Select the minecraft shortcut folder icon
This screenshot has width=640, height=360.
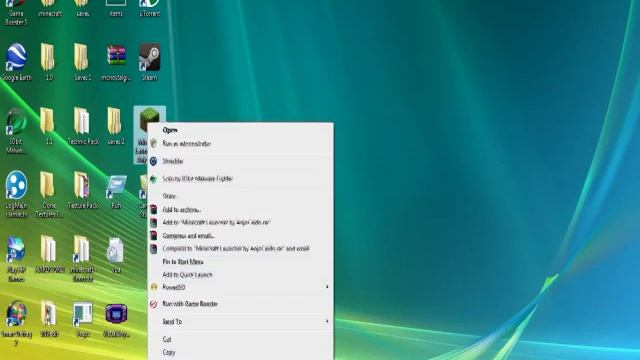pyautogui.click(x=83, y=260)
